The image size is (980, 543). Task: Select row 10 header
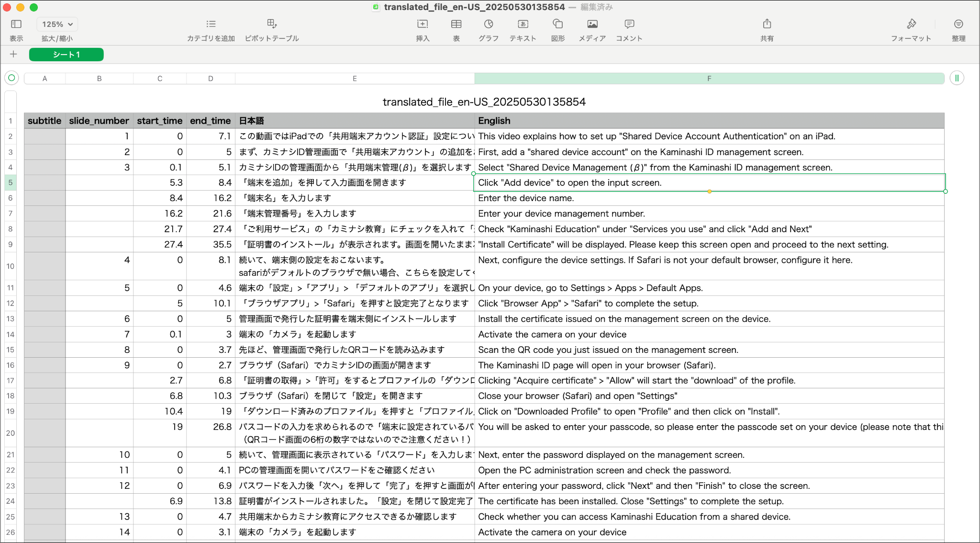[x=11, y=266]
